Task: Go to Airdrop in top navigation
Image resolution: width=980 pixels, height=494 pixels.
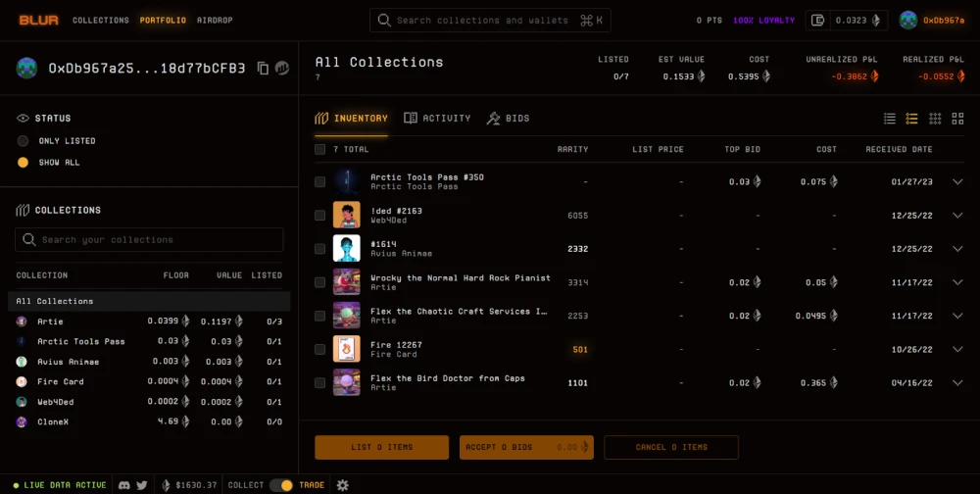Action: coord(215,20)
